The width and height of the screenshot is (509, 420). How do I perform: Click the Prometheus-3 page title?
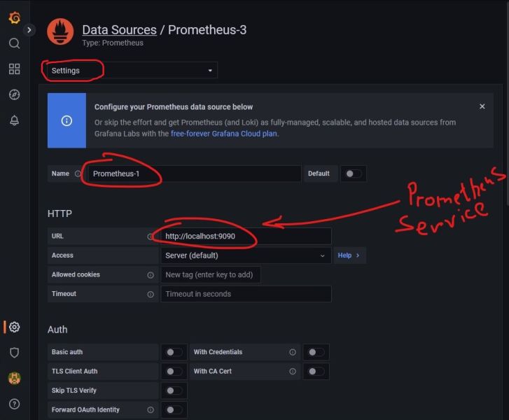click(207, 30)
